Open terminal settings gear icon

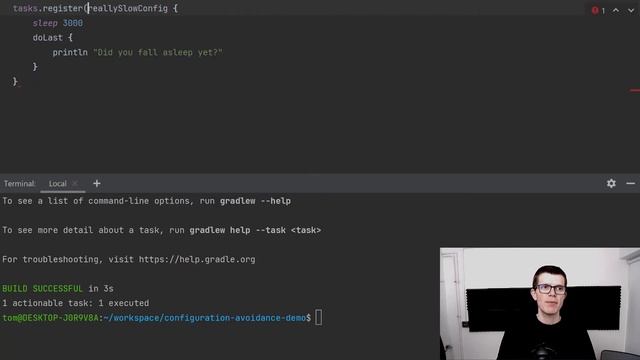pyautogui.click(x=611, y=184)
